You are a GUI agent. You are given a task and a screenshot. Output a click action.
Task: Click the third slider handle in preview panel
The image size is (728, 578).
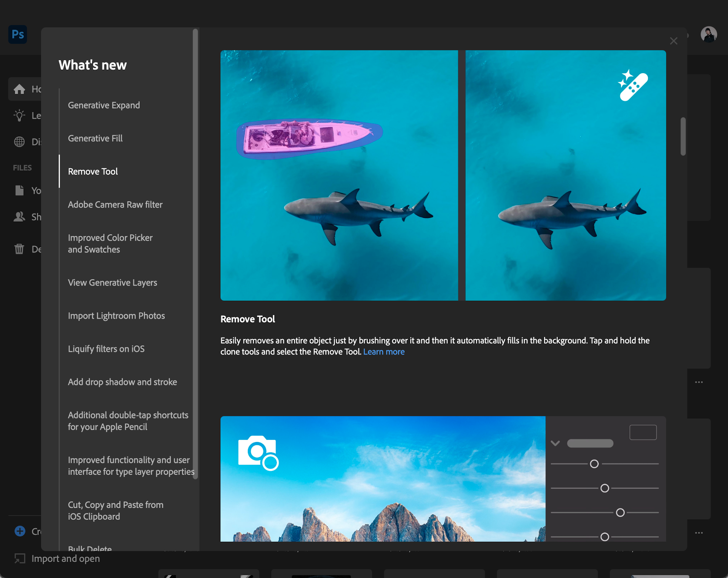620,513
